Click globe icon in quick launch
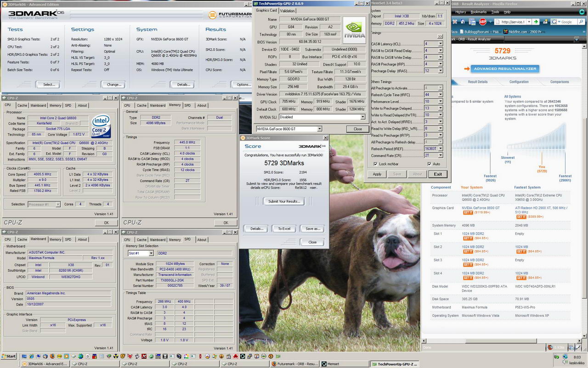Image resolution: width=588 pixels, height=368 pixels. 80,356
